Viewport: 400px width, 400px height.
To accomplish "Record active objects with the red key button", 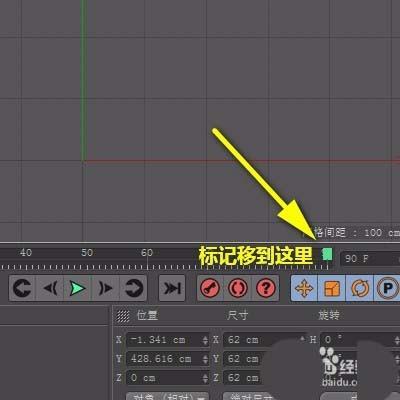I will pyautogui.click(x=210, y=288).
